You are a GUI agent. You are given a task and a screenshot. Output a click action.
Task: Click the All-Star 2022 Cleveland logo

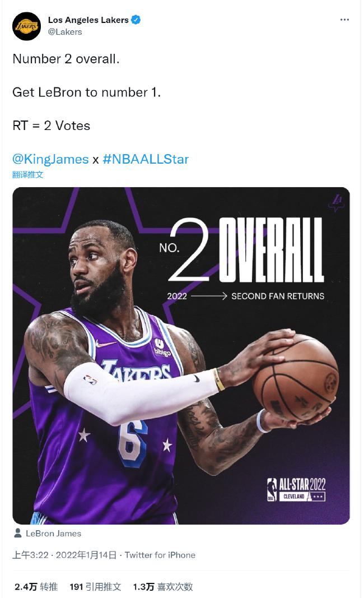click(296, 489)
